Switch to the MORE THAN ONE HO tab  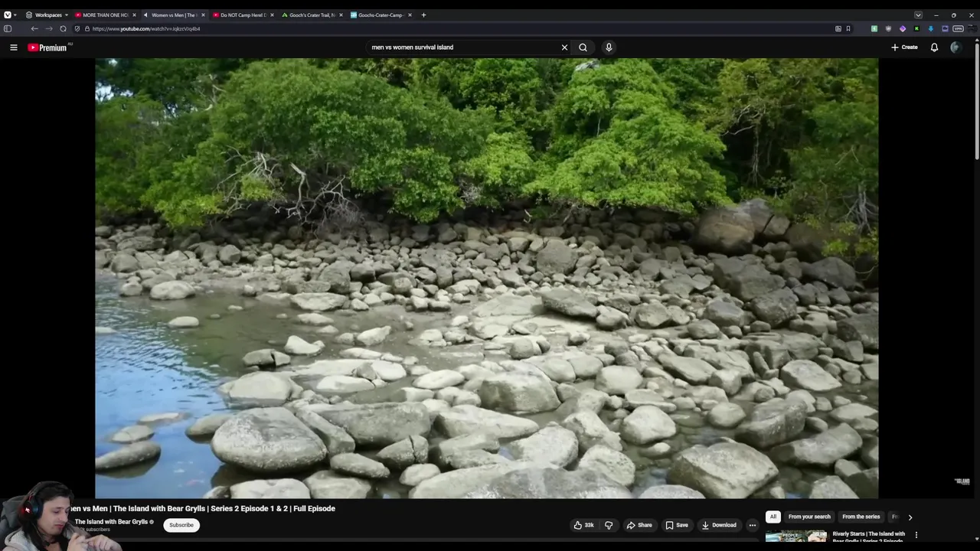[x=105, y=15]
